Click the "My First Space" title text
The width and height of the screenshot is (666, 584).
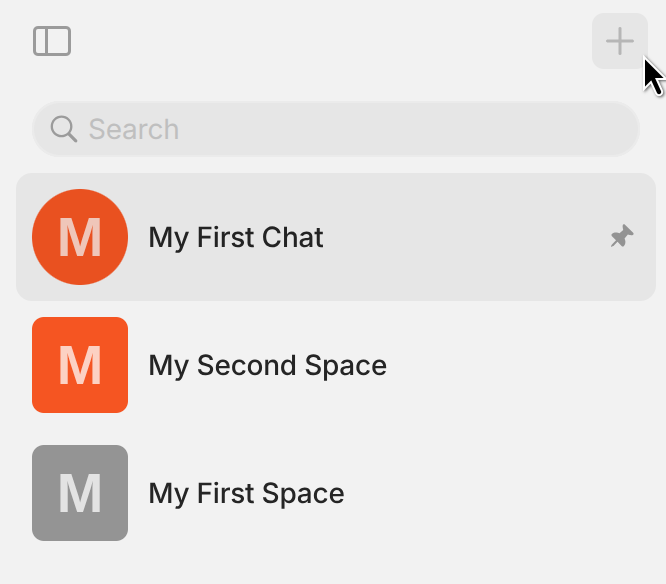point(246,493)
